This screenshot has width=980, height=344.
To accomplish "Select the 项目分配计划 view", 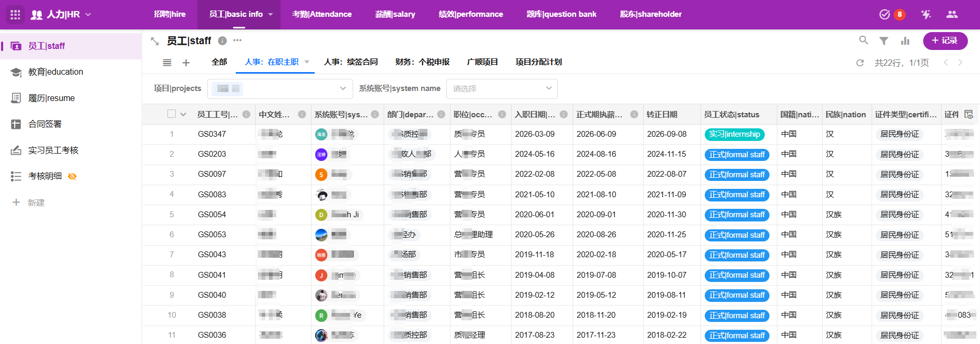I will pos(538,62).
